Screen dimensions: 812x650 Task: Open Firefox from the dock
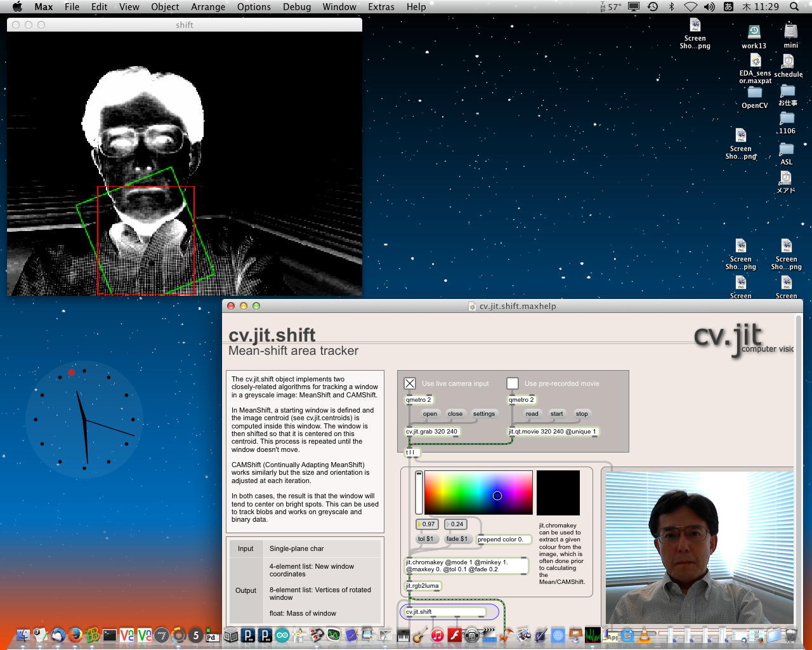pyautogui.click(x=75, y=635)
